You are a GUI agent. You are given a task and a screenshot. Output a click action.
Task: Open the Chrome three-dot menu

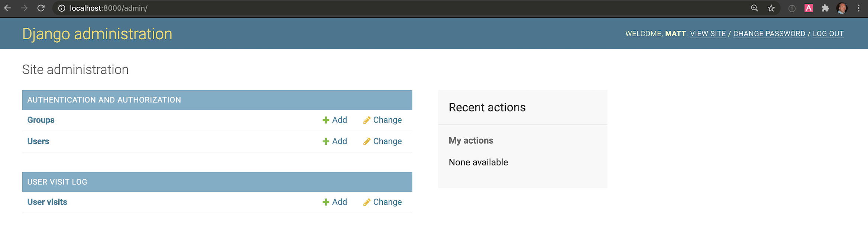point(859,8)
